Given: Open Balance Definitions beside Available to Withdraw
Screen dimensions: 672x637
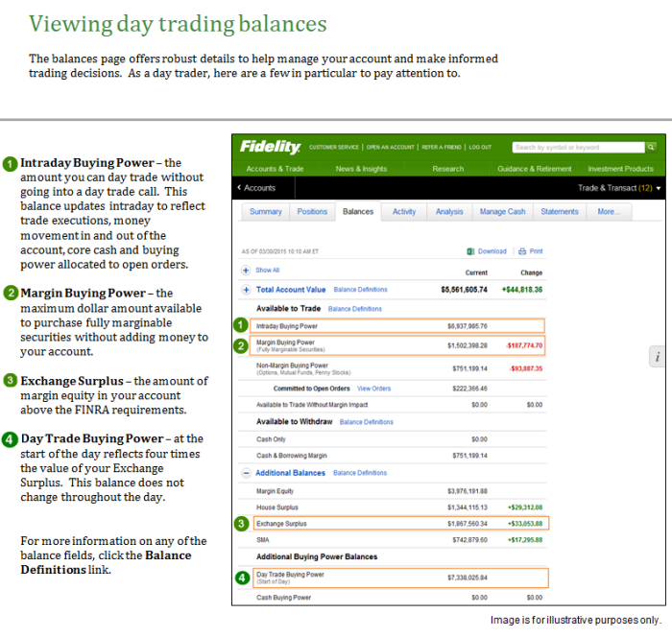Looking at the screenshot, I should pyautogui.click(x=366, y=422).
